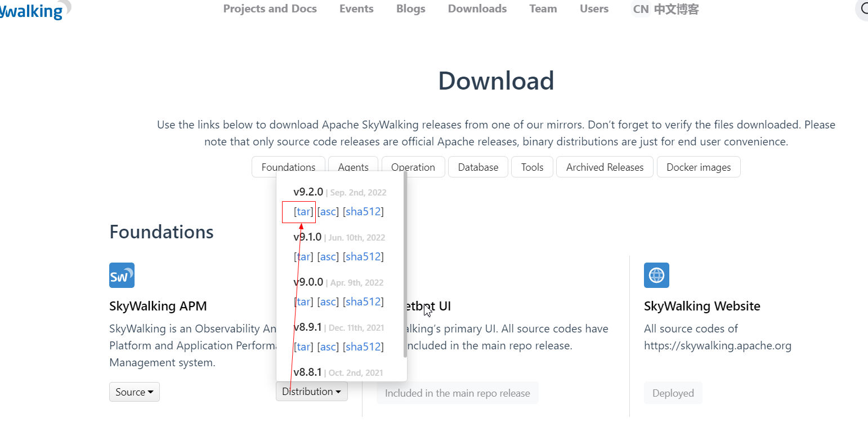Screen dimensions: 868x444
Task: Open v9.2.0 sha512 checksum link
Action: click(x=363, y=211)
